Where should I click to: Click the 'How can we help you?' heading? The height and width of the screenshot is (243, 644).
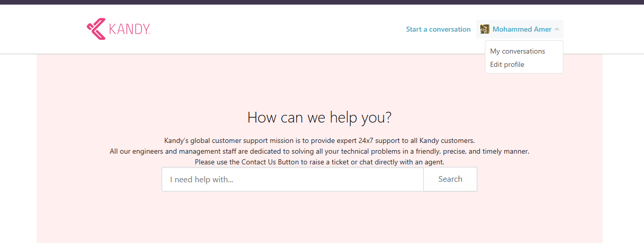319,117
